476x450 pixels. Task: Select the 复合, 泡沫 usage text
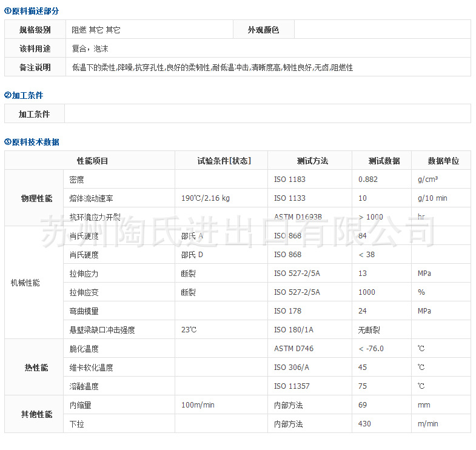coord(90,49)
